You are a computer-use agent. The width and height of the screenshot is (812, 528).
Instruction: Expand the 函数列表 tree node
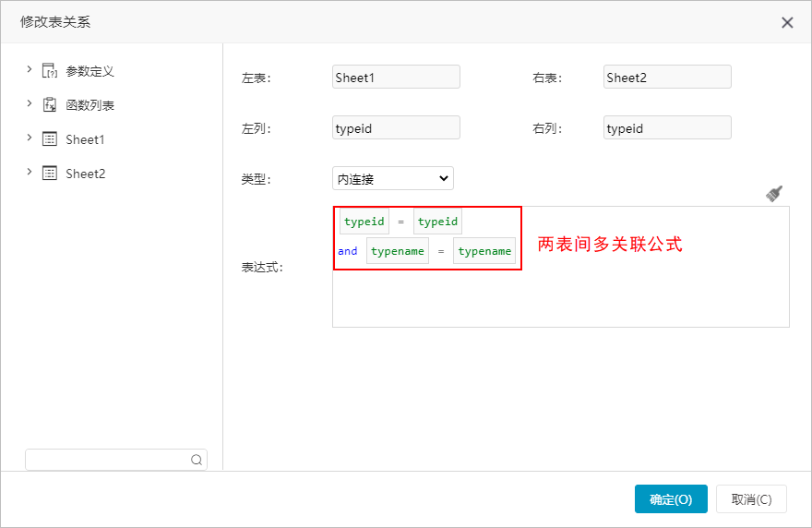coord(29,103)
